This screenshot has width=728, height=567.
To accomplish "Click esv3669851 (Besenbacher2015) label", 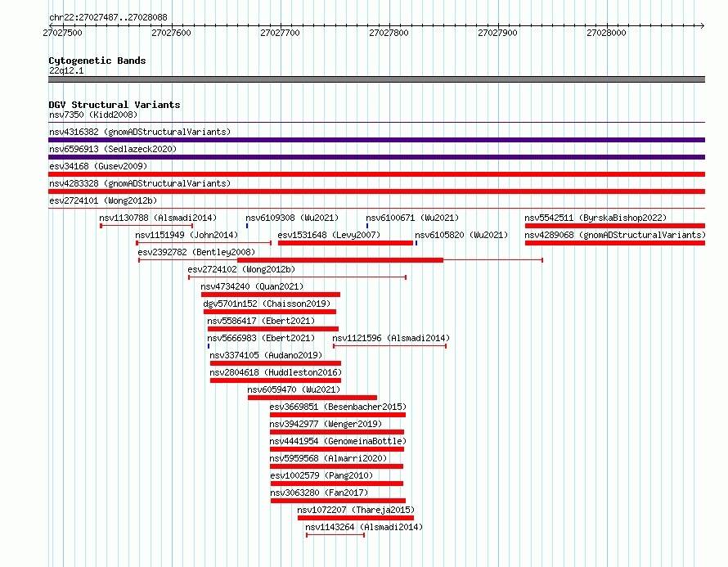I will [x=338, y=407].
